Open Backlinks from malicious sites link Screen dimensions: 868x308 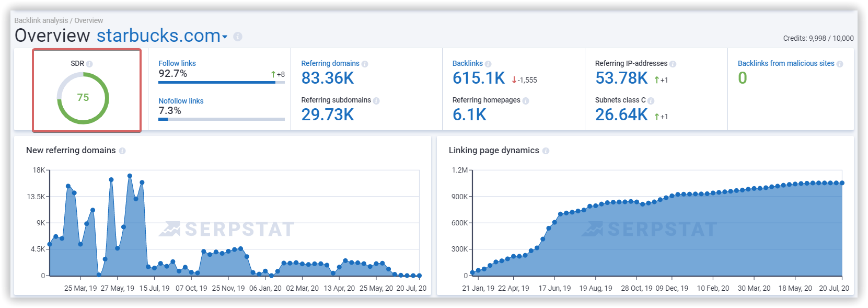(x=786, y=63)
